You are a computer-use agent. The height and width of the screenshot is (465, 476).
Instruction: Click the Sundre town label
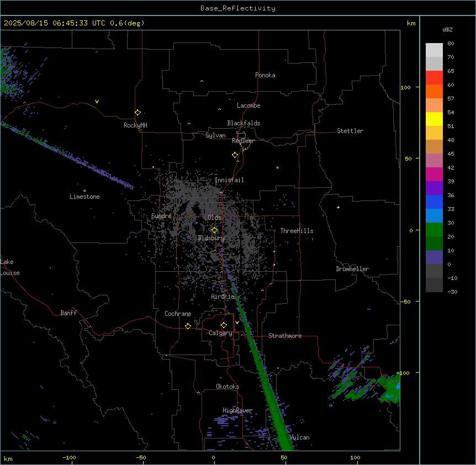[x=161, y=216]
